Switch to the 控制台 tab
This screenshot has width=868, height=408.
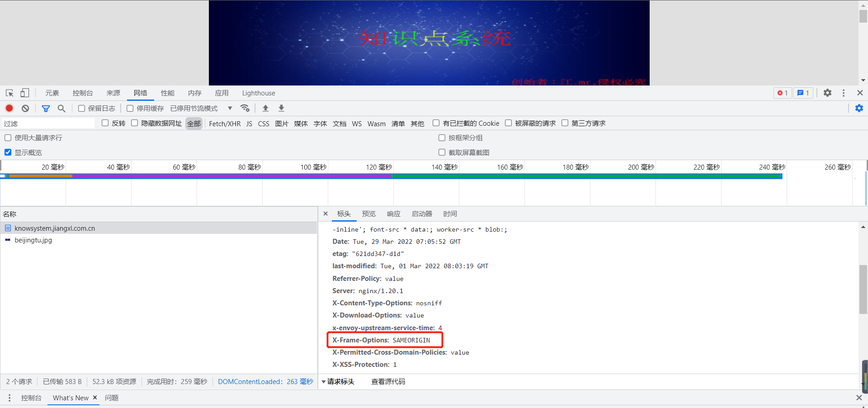pyautogui.click(x=82, y=93)
